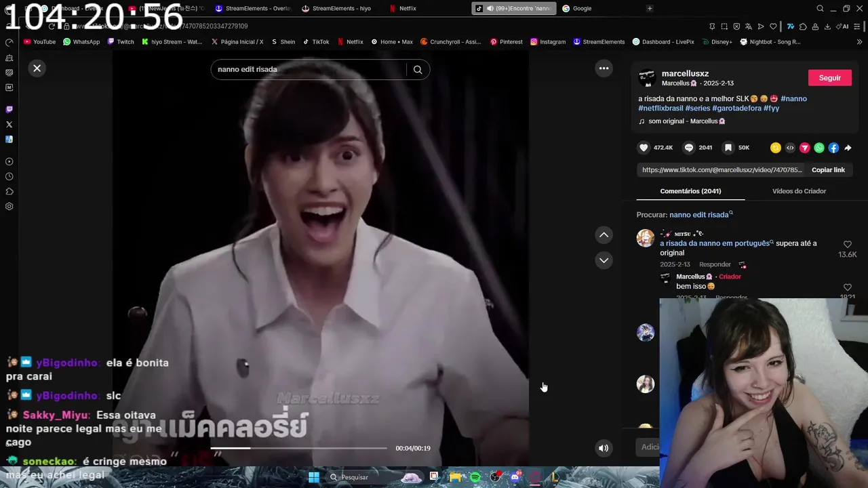Open WhatsApp bookmark

[x=81, y=41]
